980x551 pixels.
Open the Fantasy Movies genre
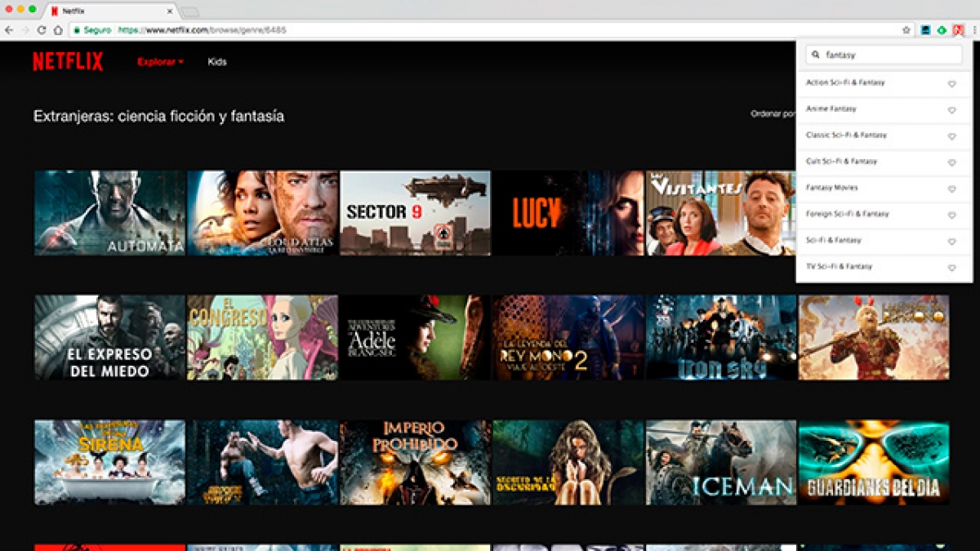click(832, 188)
